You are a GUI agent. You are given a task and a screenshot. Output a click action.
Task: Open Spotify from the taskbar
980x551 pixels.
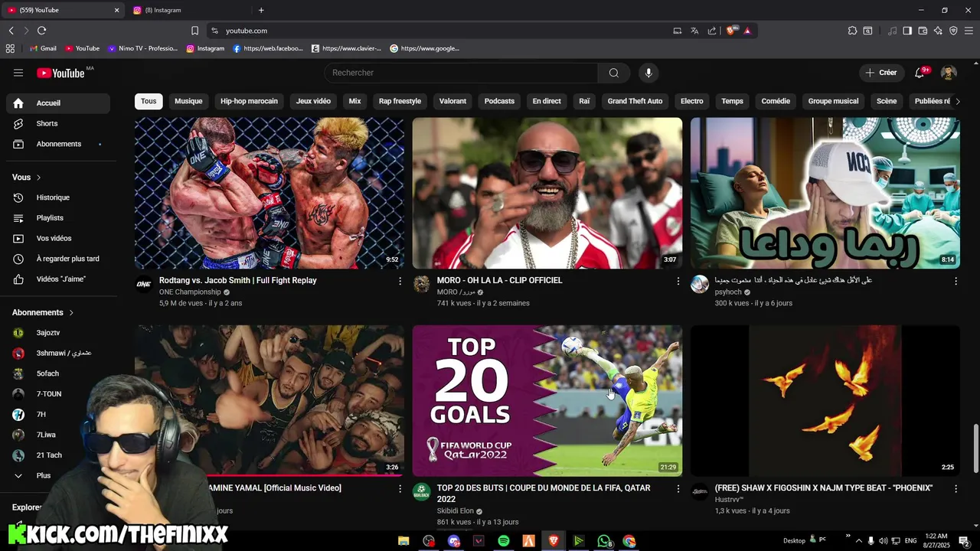coord(504,541)
